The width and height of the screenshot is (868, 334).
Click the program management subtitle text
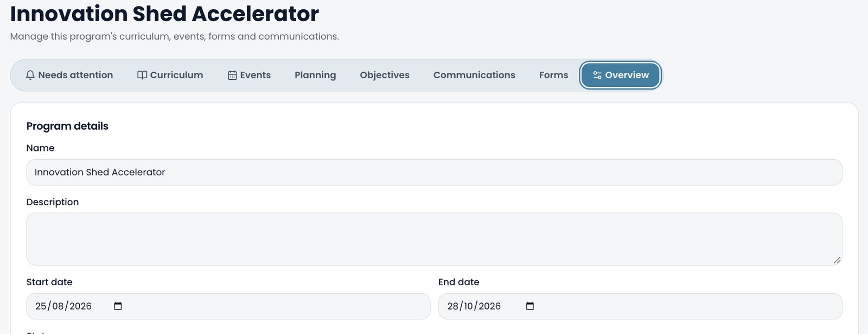[174, 36]
